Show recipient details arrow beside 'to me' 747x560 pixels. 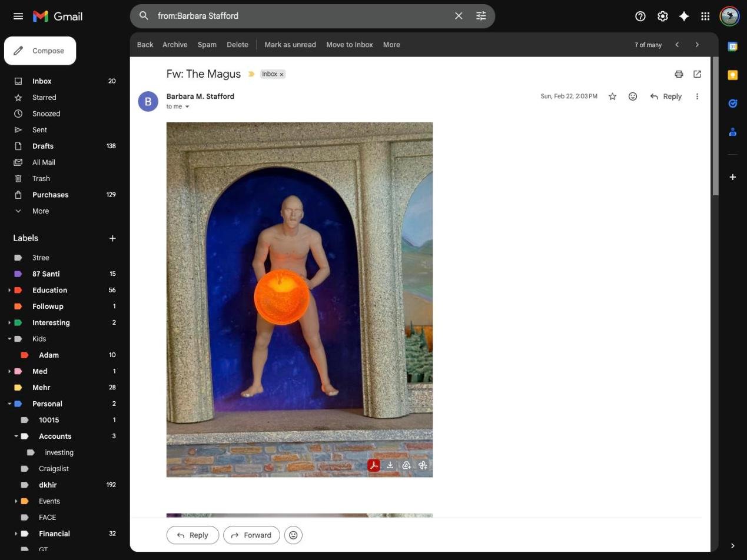pos(187,106)
